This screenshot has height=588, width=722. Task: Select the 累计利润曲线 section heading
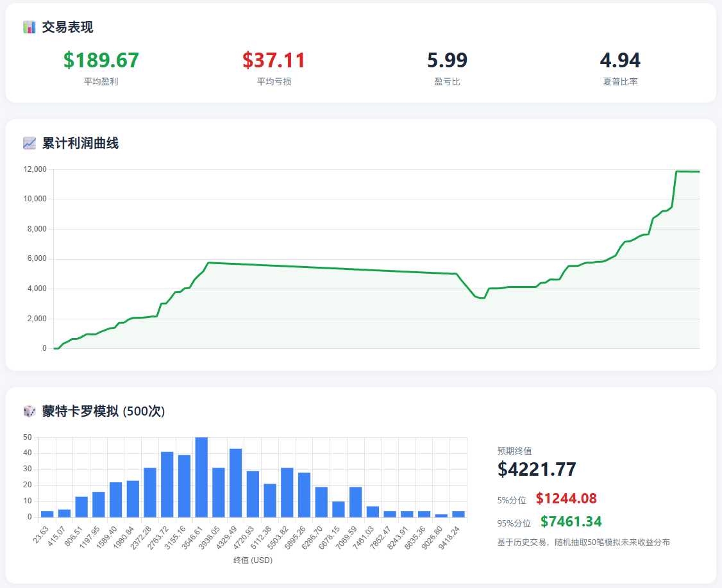point(80,143)
